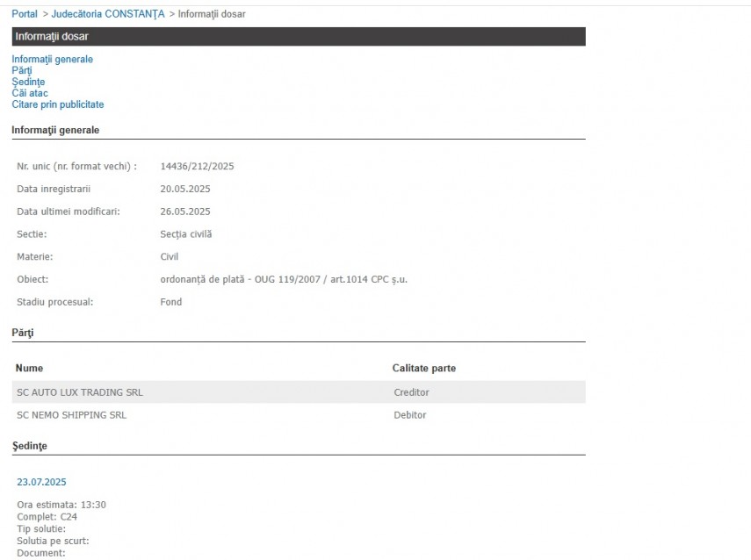751x560 pixels.
Task: Select SC NEMO SHIPPING SRL row
Action: click(299, 415)
